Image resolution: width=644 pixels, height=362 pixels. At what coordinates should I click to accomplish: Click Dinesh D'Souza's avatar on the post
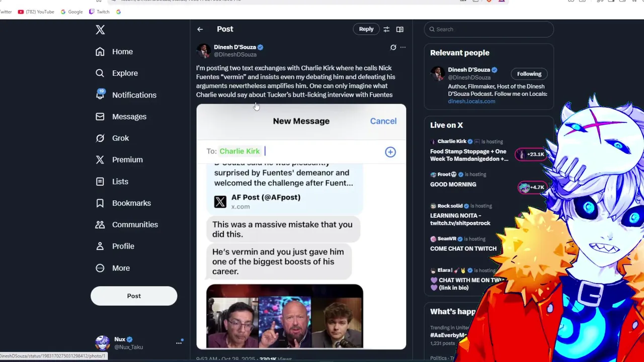[x=203, y=51]
